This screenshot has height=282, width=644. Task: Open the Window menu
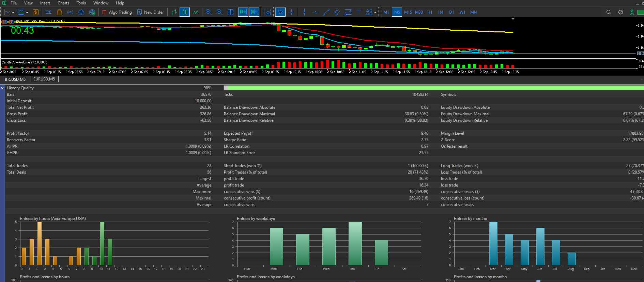tap(101, 3)
